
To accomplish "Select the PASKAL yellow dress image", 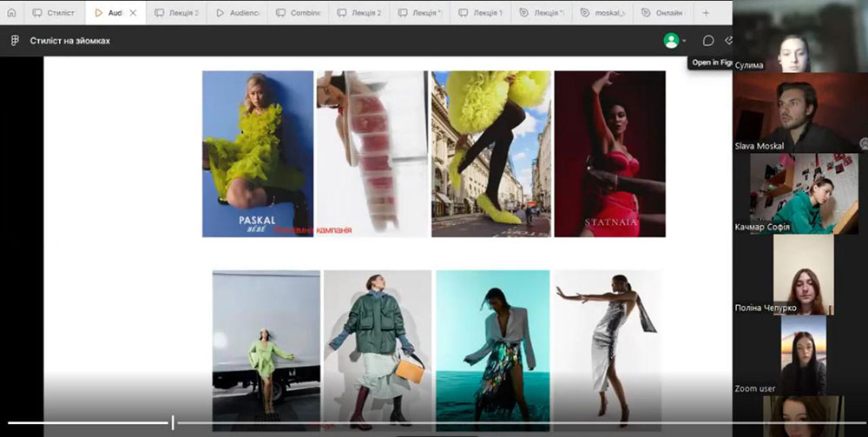I will pyautogui.click(x=258, y=154).
